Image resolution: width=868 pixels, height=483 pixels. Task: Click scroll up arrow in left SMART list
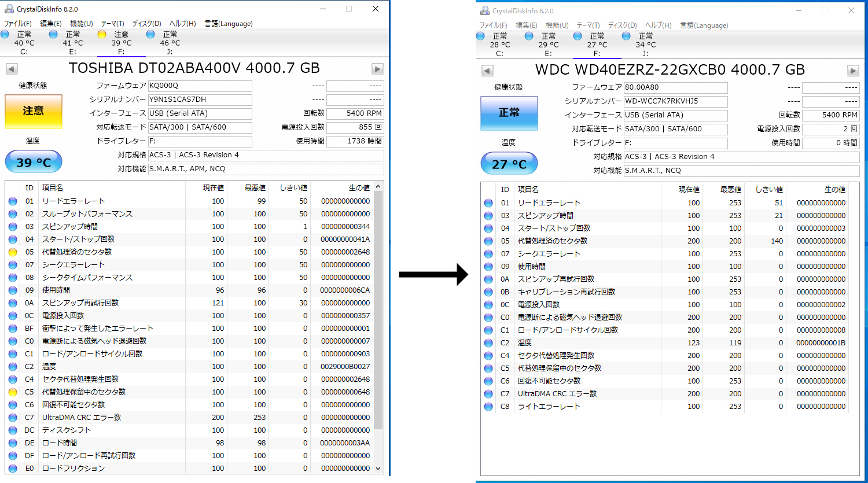[x=378, y=186]
